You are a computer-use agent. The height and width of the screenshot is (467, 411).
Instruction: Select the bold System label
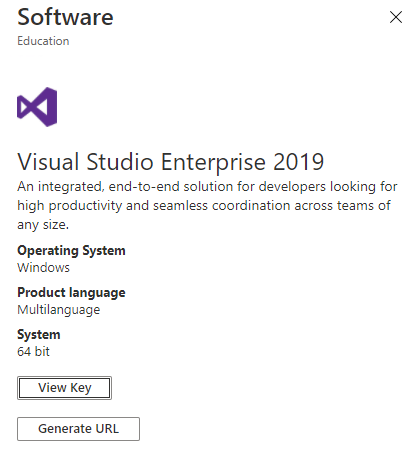click(39, 335)
